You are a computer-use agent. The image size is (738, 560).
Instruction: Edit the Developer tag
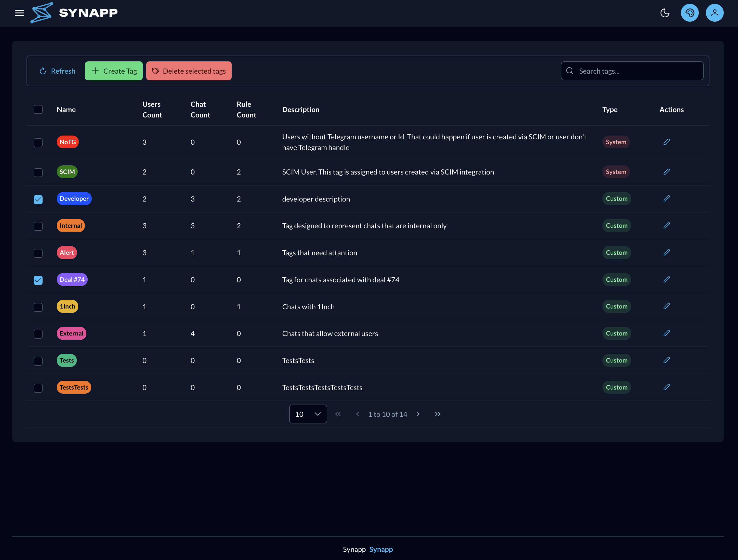click(x=666, y=199)
